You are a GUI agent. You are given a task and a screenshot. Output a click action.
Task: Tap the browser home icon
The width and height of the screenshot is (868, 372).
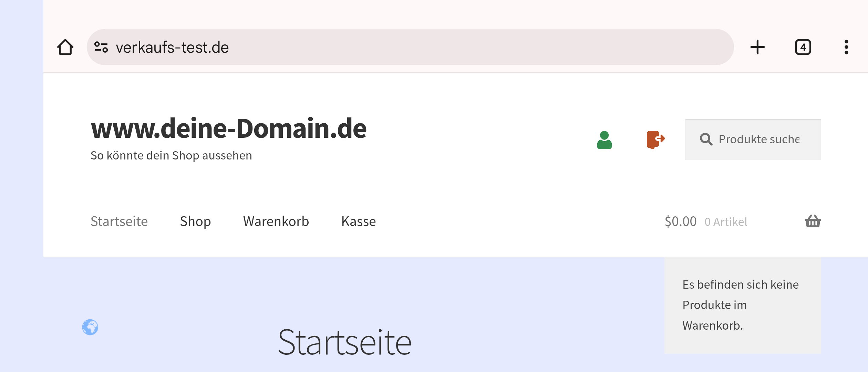coord(65,47)
